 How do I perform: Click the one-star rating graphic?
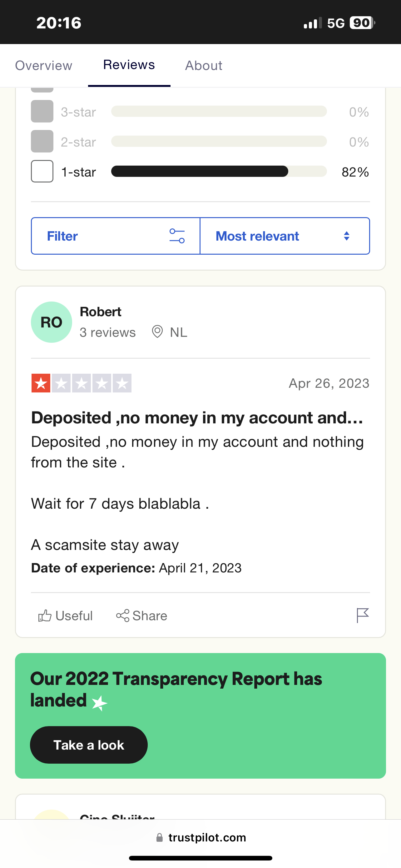82,383
